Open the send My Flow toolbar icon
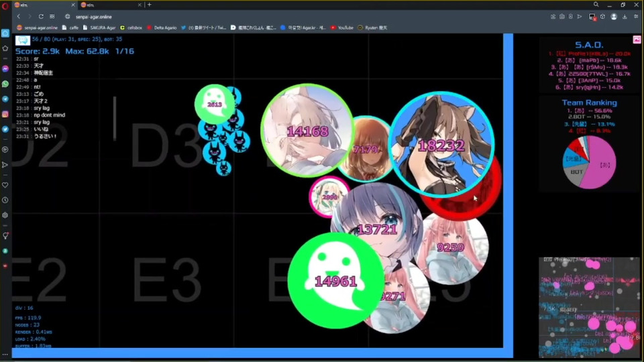The image size is (644, 362). (x=580, y=16)
